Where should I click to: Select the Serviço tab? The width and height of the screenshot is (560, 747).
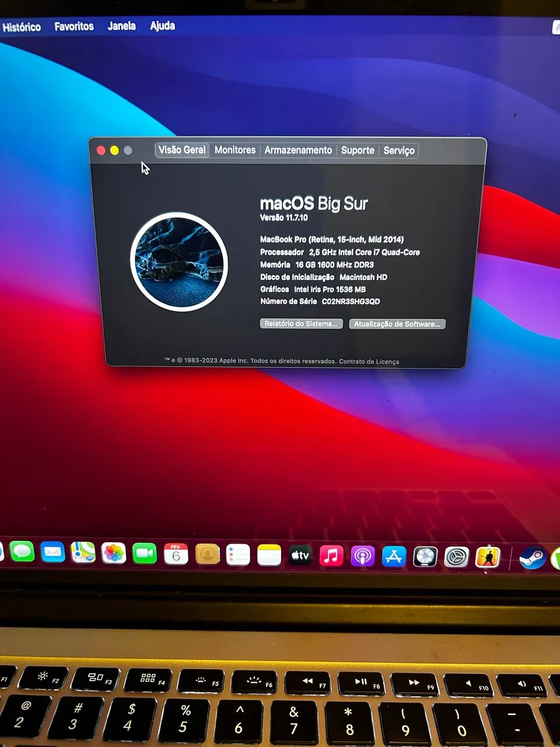(399, 151)
